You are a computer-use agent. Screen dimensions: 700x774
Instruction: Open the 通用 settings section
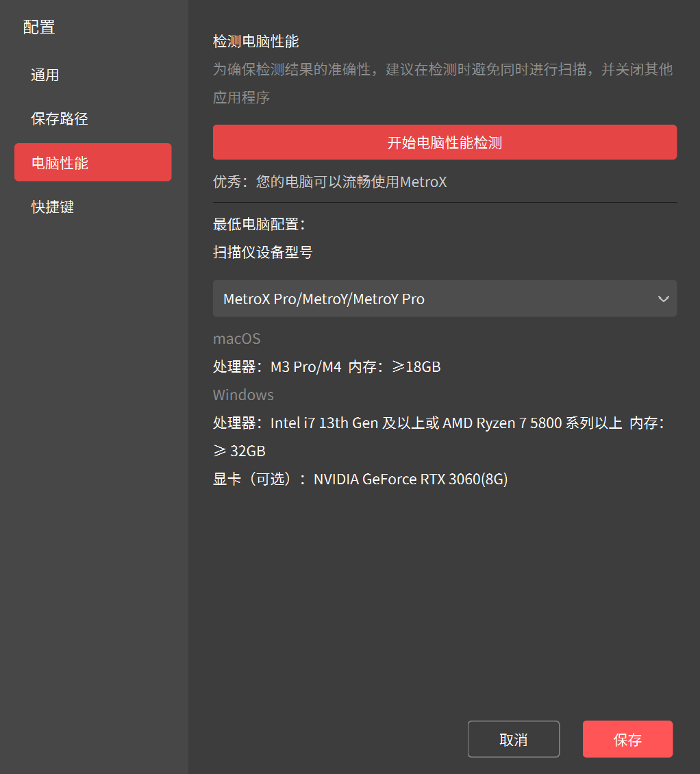click(x=45, y=75)
